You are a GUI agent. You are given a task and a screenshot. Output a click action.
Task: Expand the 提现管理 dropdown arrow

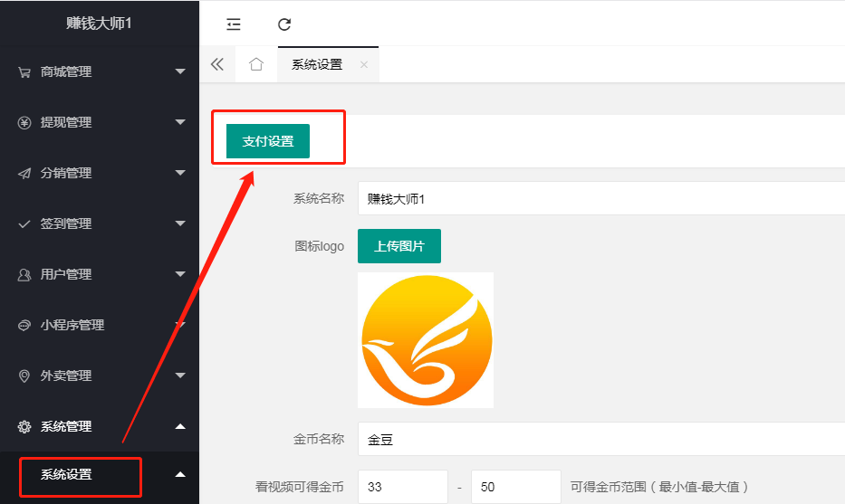point(180,121)
